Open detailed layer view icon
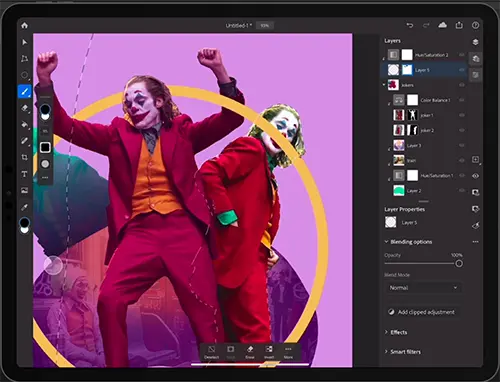The height and width of the screenshot is (382, 500). coord(476,59)
